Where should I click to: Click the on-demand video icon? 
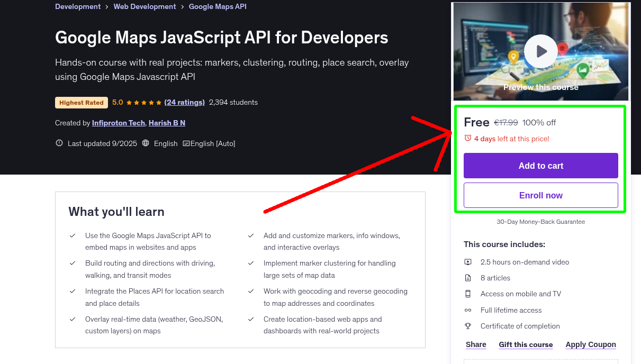(x=468, y=262)
